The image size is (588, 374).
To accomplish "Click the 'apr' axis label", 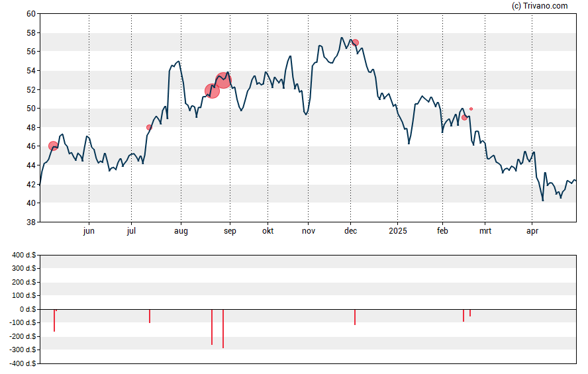I will 532,231.
